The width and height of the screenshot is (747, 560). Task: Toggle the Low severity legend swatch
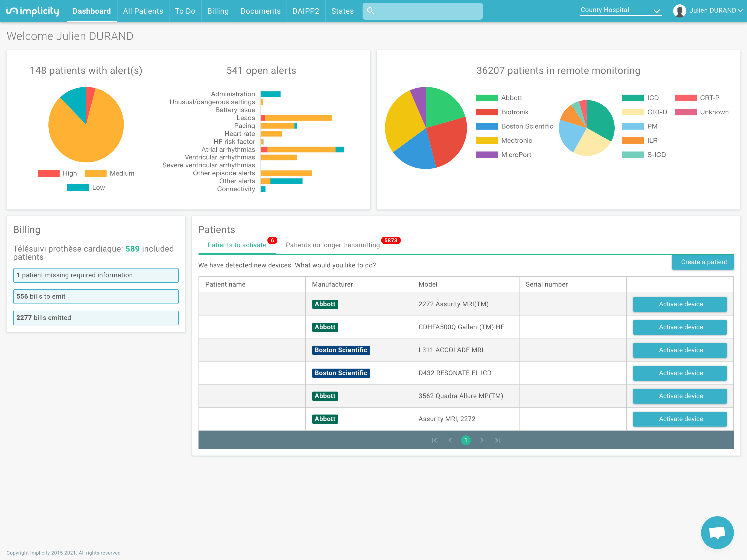pos(78,188)
